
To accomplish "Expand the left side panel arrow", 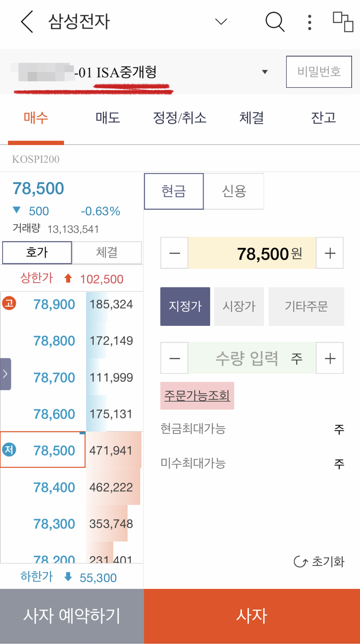I will click(5, 374).
